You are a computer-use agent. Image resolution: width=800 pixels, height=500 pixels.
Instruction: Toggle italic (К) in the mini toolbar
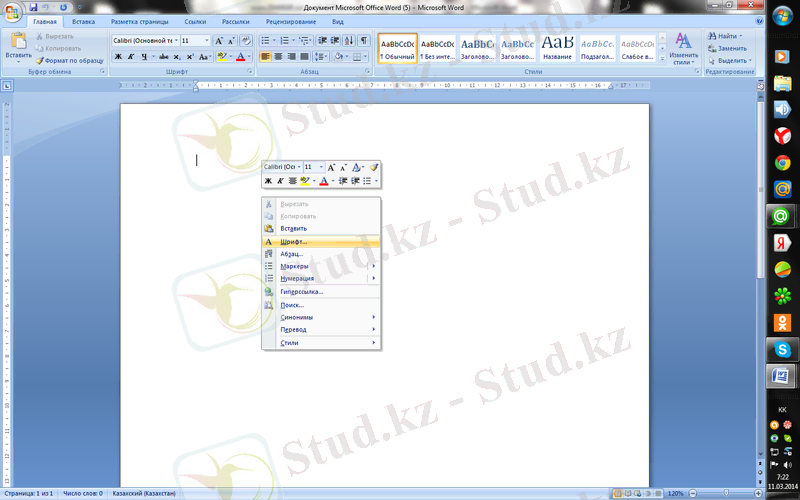(x=280, y=181)
